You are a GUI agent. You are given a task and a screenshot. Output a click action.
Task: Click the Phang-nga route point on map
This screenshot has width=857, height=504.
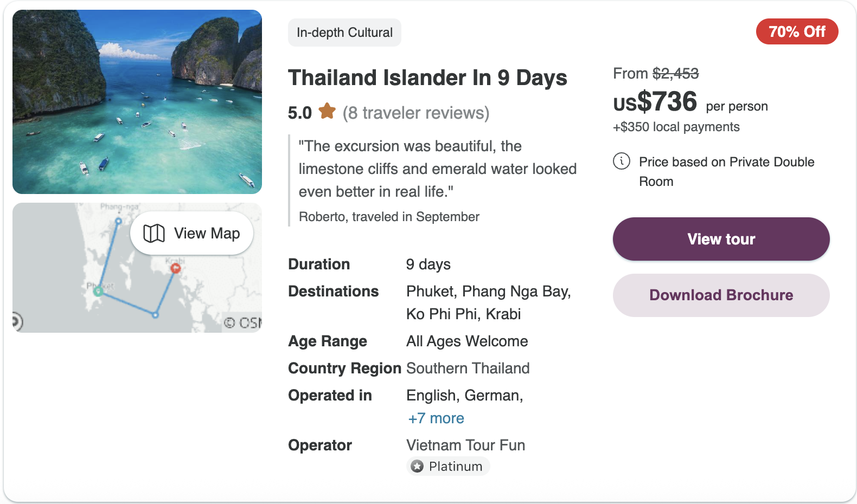click(x=118, y=221)
